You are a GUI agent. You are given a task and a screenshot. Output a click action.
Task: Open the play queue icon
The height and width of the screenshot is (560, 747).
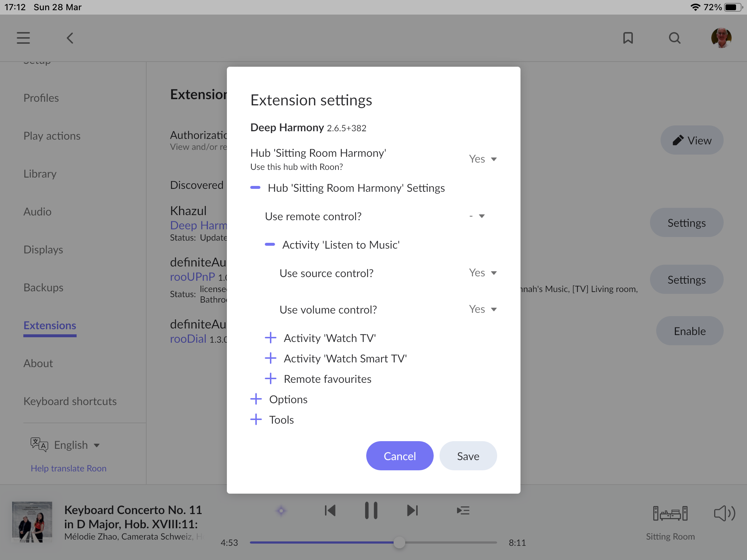point(462,510)
